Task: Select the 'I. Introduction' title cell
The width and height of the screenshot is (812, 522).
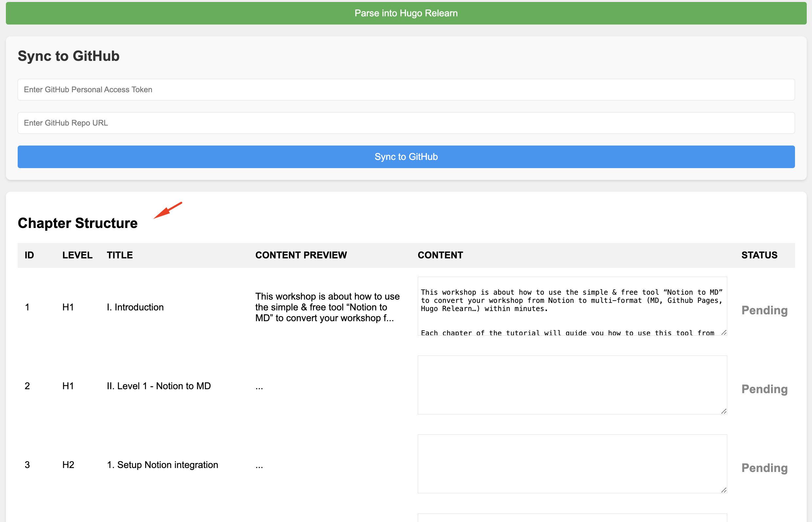Action: pos(135,307)
